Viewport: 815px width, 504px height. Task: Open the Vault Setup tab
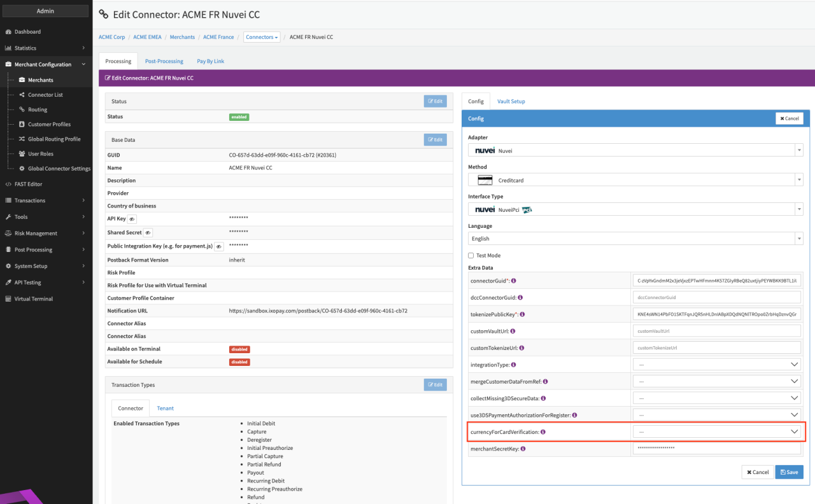point(511,101)
